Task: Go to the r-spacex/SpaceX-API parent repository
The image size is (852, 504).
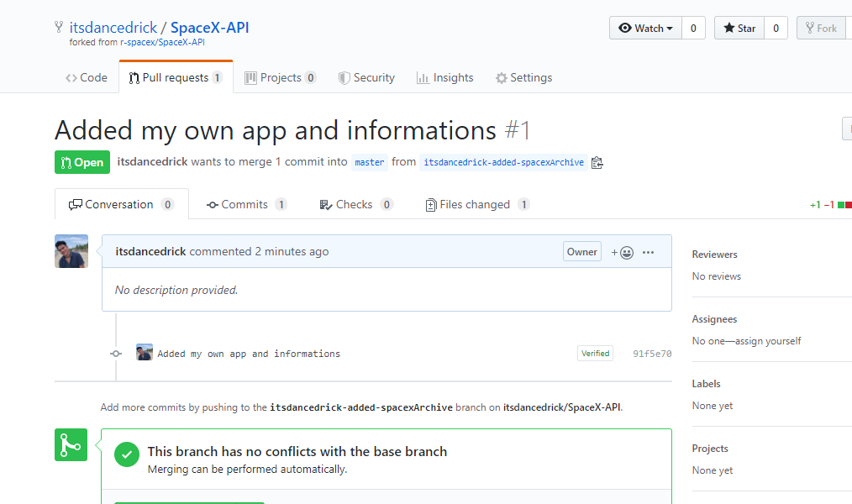Action: [x=162, y=42]
